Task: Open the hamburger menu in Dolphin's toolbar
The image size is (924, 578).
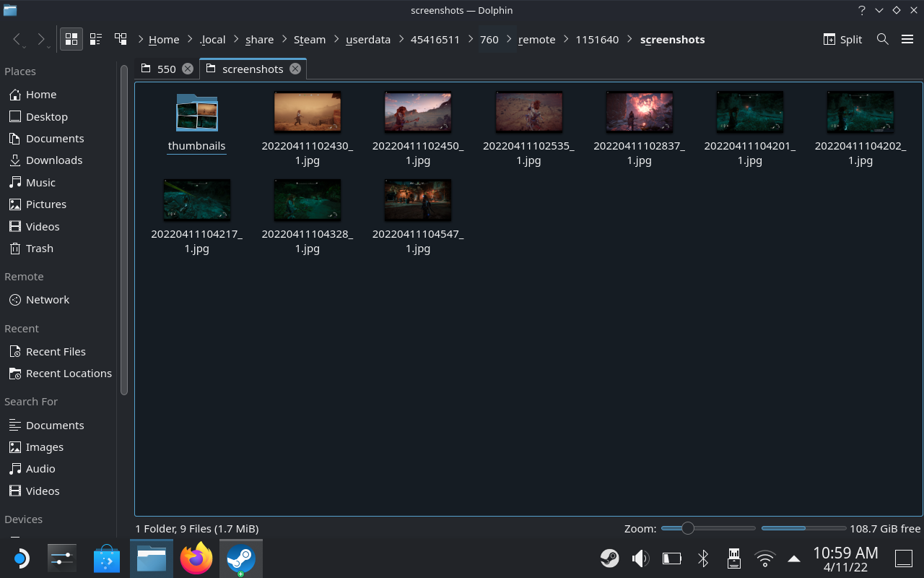Action: pyautogui.click(x=907, y=39)
